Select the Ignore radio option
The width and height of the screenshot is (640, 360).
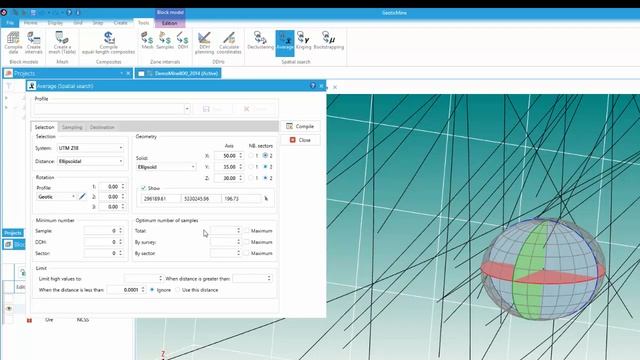point(152,290)
